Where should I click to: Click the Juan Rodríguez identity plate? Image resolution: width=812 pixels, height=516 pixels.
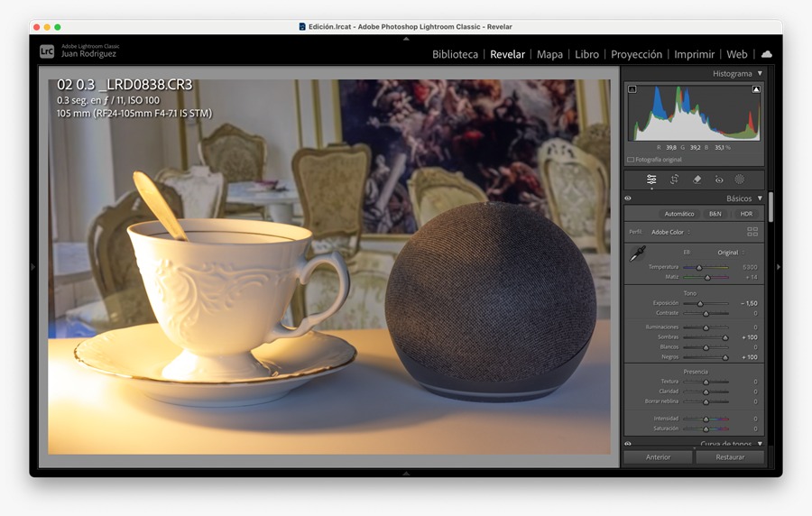(88, 54)
